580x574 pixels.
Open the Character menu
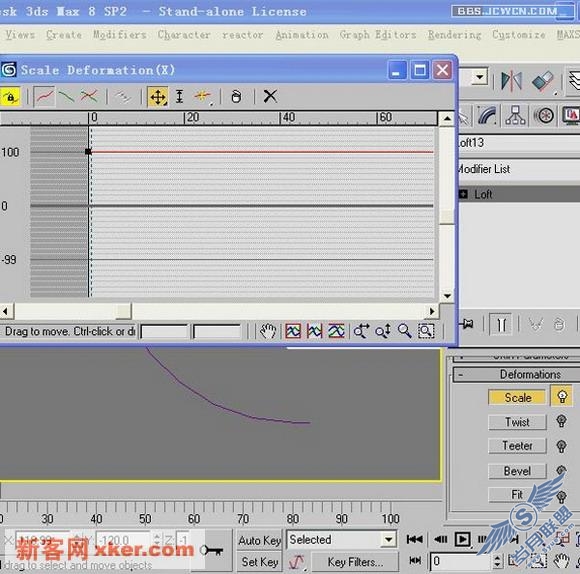pyautogui.click(x=184, y=35)
